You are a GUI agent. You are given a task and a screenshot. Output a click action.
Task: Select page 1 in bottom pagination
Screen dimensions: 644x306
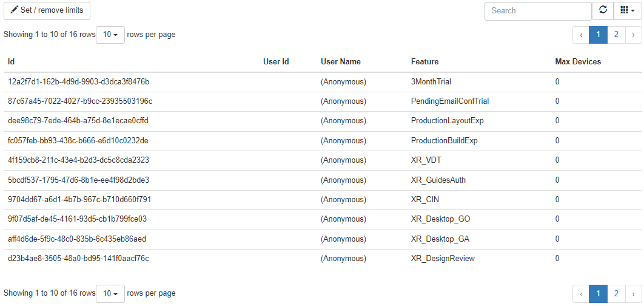tap(598, 294)
